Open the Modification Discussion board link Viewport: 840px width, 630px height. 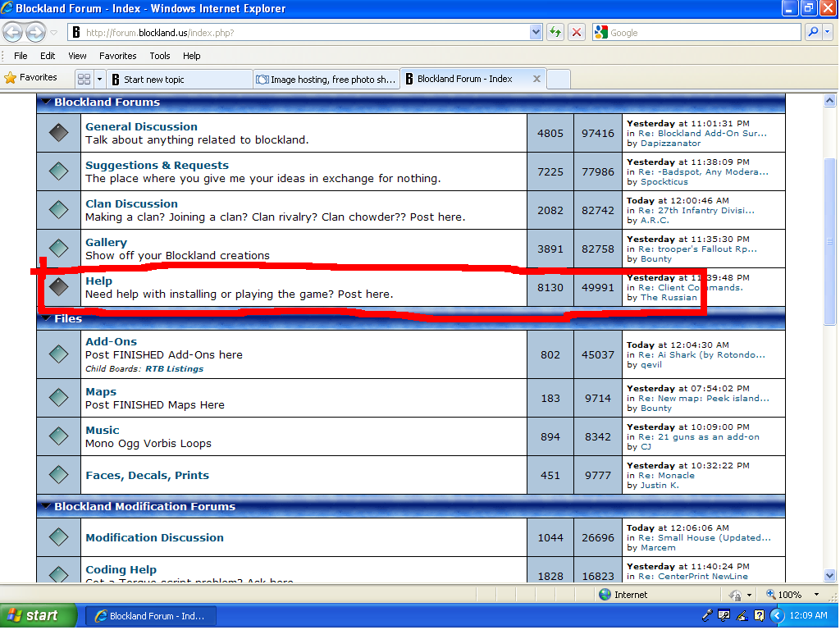[x=154, y=537]
